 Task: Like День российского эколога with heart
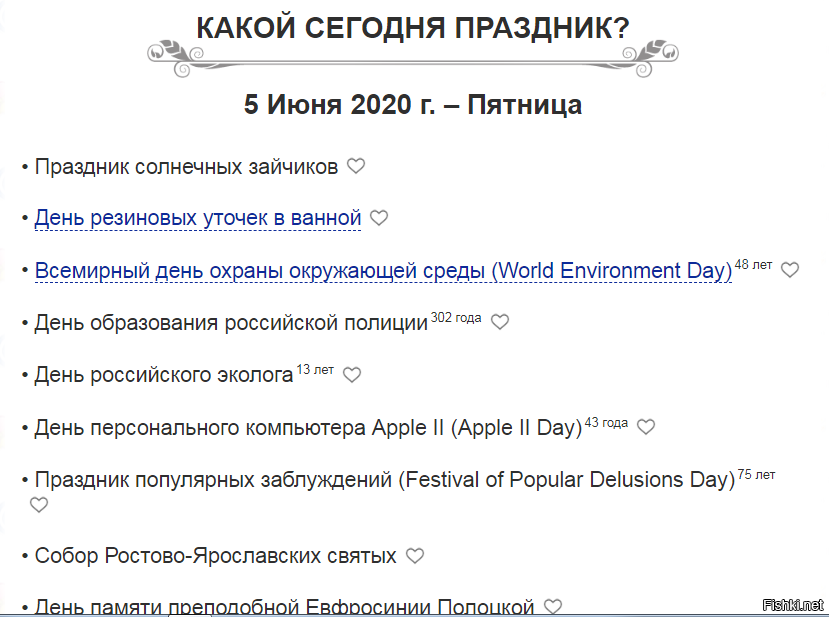coord(352,375)
